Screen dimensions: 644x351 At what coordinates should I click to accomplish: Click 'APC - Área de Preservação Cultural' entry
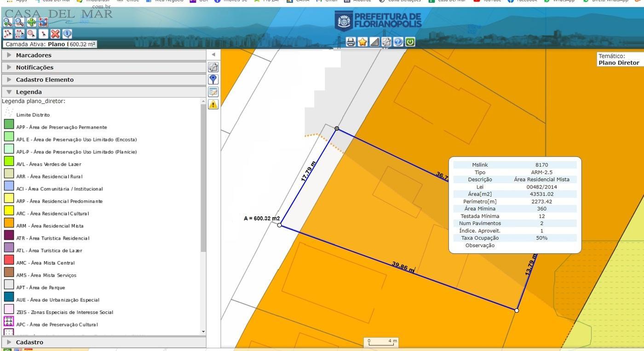point(57,324)
